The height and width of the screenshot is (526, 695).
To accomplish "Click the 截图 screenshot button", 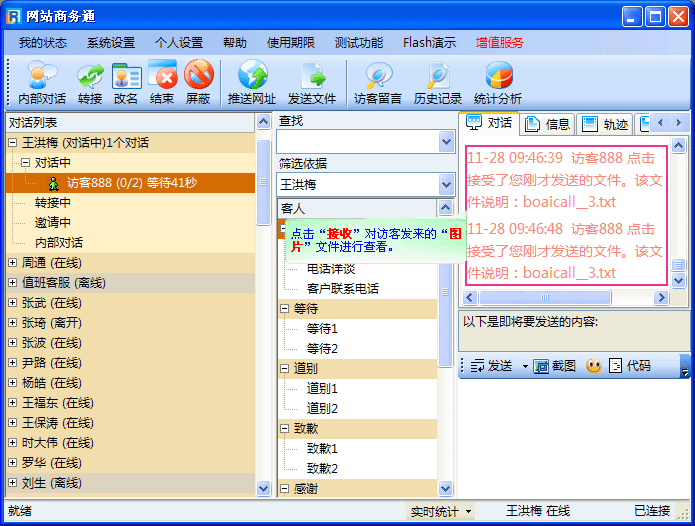I will pos(555,366).
